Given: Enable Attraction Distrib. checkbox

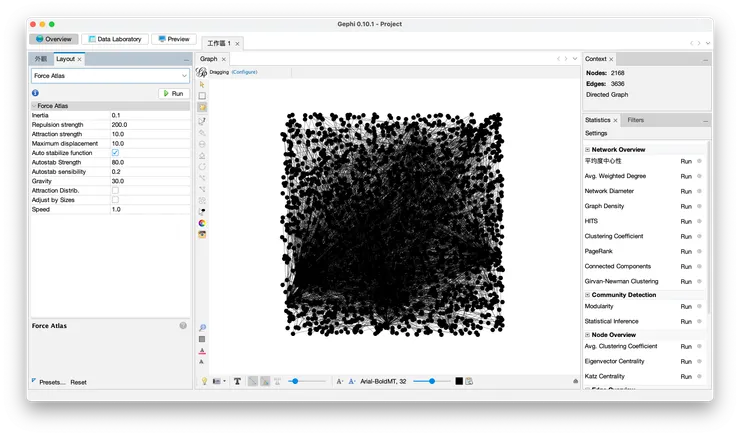Looking at the screenshot, I should [115, 191].
